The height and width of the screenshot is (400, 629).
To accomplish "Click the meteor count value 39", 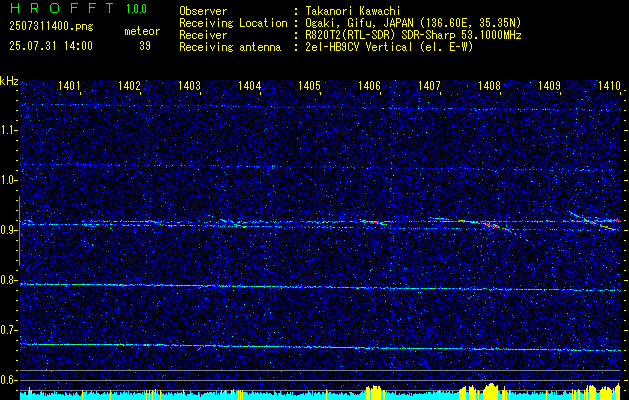I will pos(145,46).
